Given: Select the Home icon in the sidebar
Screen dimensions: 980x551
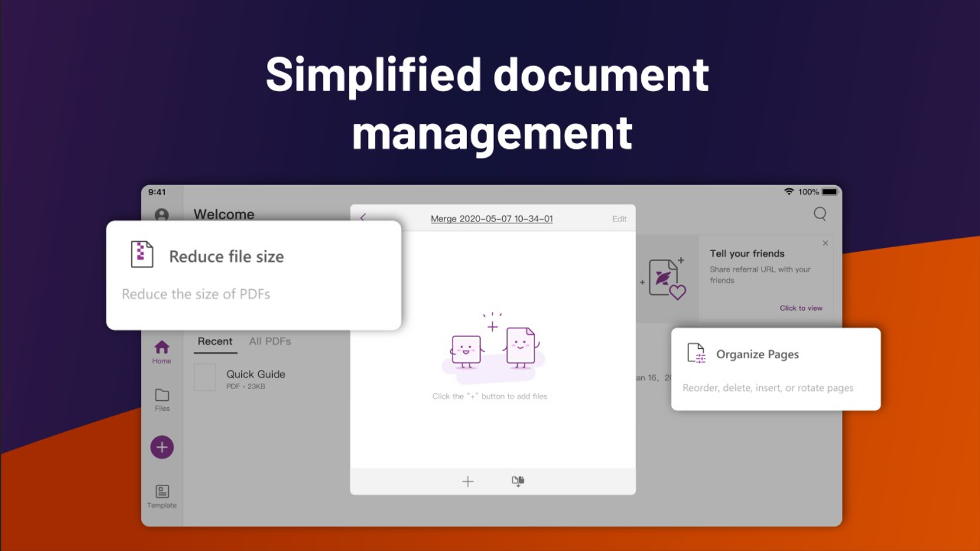Looking at the screenshot, I should click(x=162, y=349).
